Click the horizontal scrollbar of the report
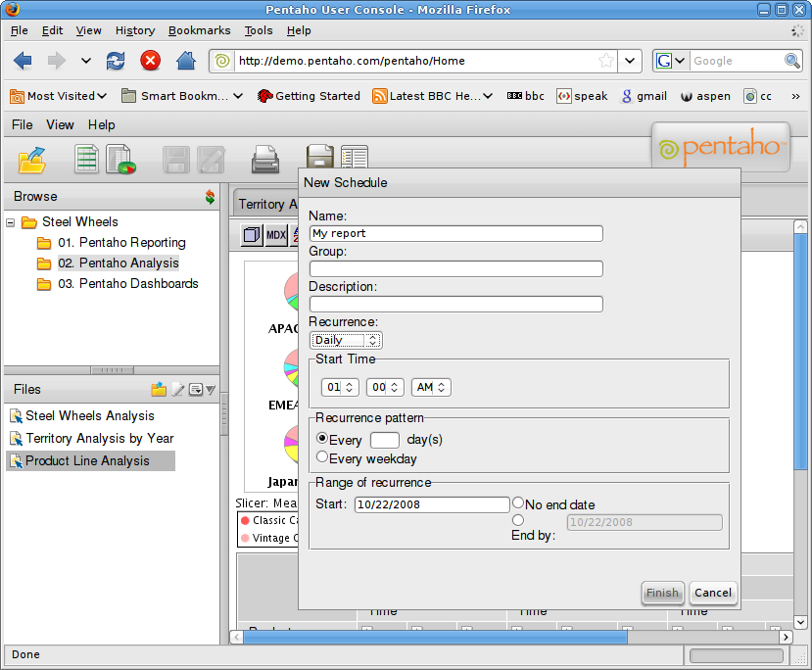 435,637
